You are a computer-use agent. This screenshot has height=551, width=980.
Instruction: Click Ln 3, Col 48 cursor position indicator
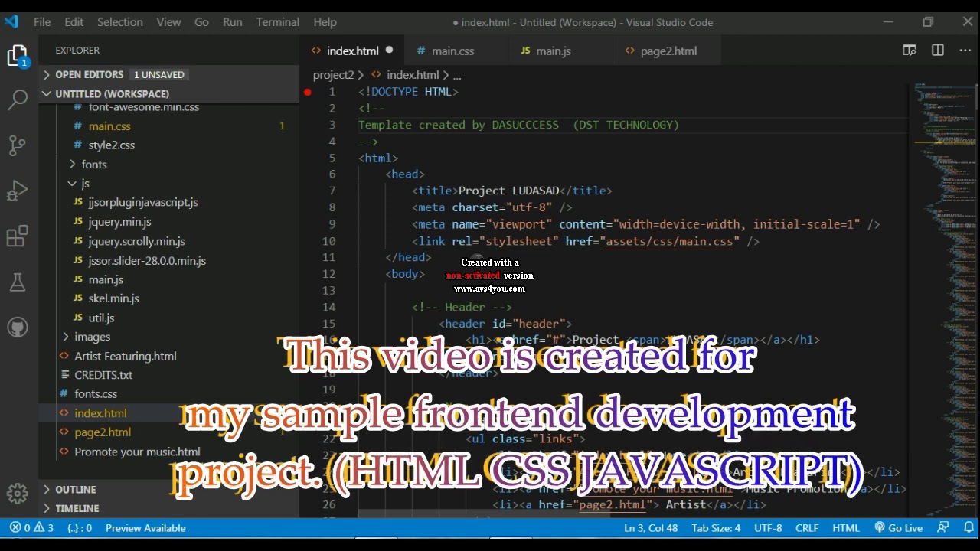(x=651, y=528)
